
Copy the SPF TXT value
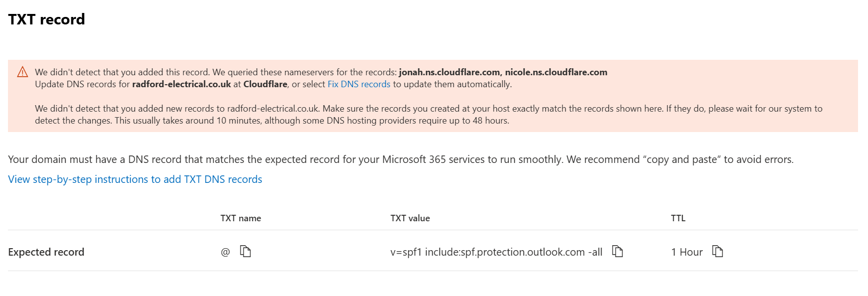pyautogui.click(x=618, y=251)
